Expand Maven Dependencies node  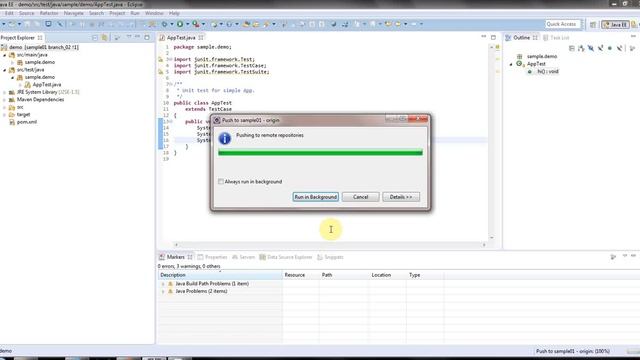click(x=5, y=100)
